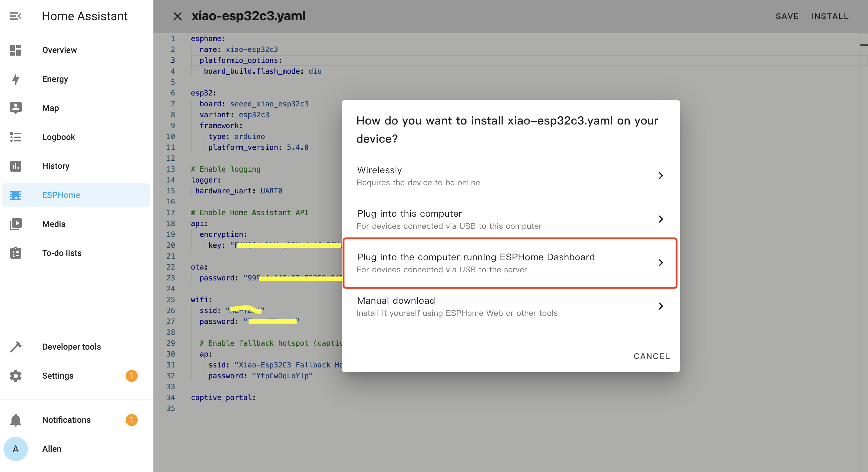Click chevron next to Manual download
This screenshot has width=868, height=472.
point(661,306)
